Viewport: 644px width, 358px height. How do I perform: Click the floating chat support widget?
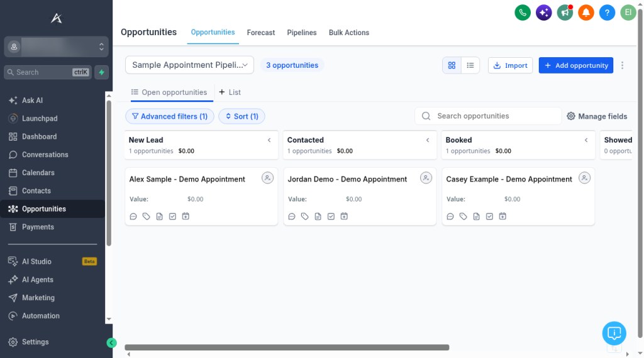(614, 333)
